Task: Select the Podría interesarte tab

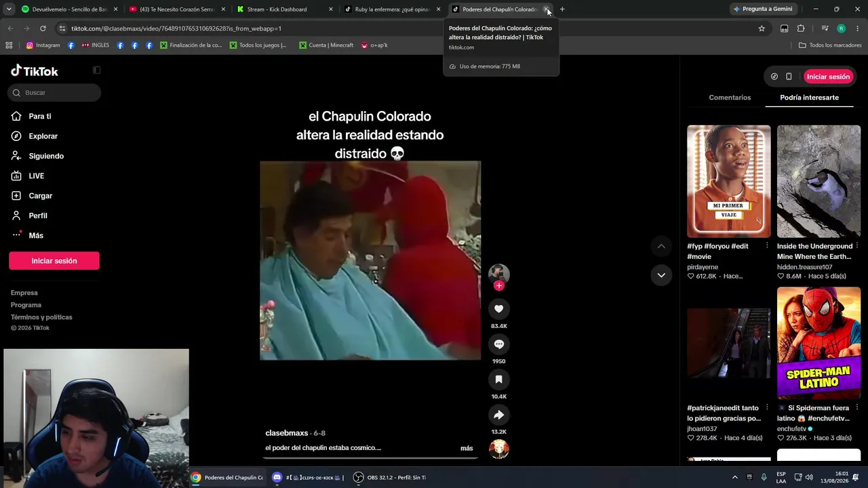Action: [809, 98]
